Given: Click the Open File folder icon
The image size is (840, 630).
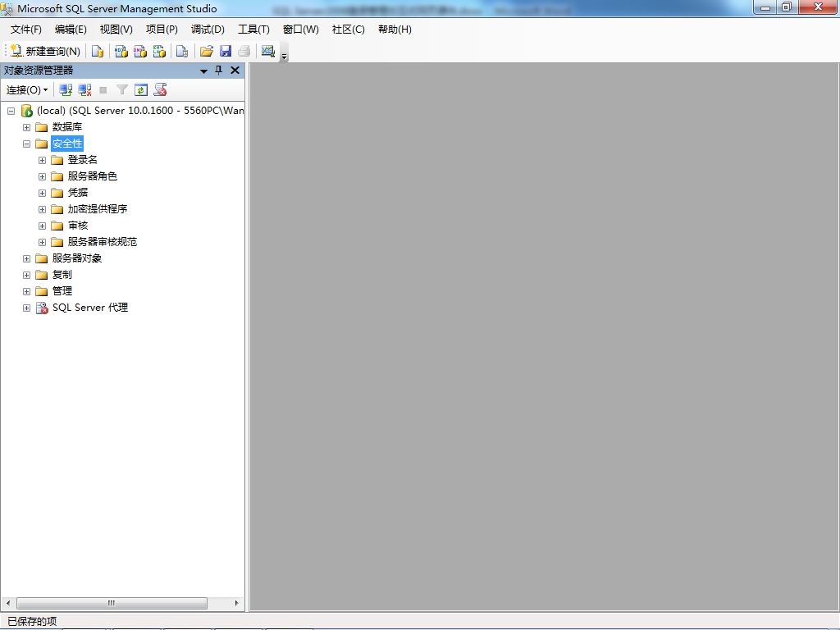Looking at the screenshot, I should (206, 51).
